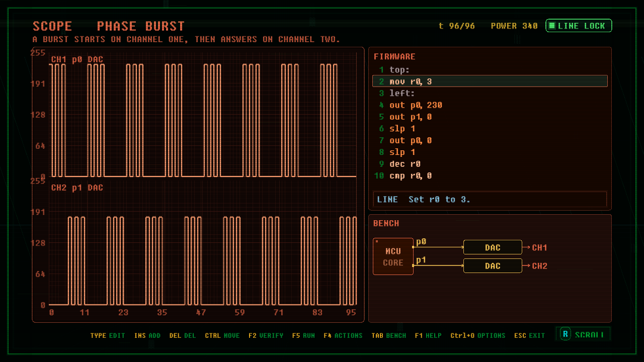Click the DAC block feeding CH1
644x362 pixels.
(493, 247)
